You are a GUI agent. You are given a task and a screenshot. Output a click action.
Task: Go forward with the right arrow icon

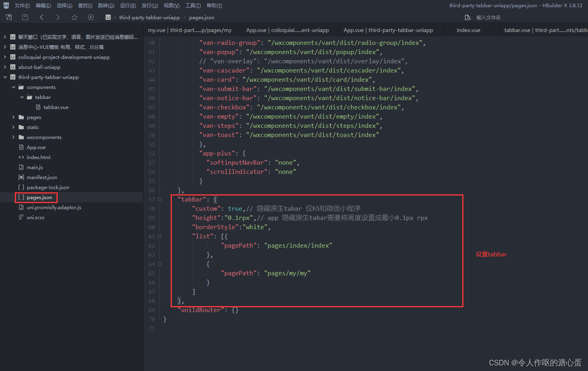(x=58, y=17)
